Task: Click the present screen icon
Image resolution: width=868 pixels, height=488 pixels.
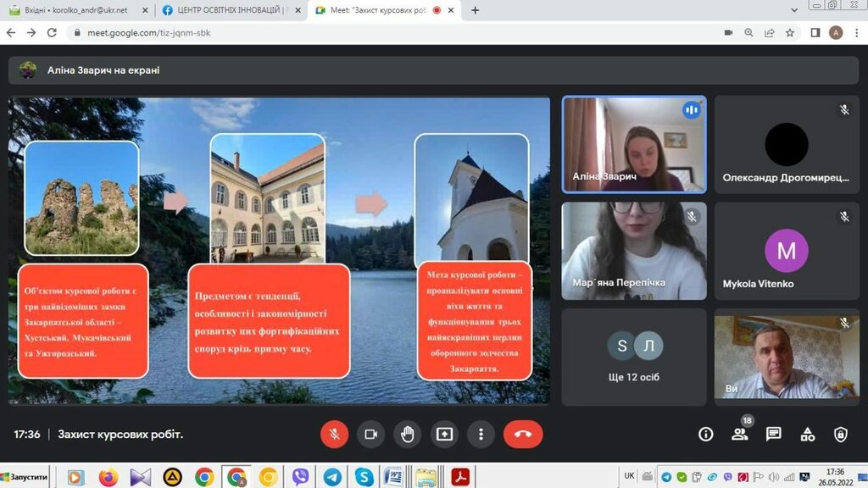Action: (444, 434)
